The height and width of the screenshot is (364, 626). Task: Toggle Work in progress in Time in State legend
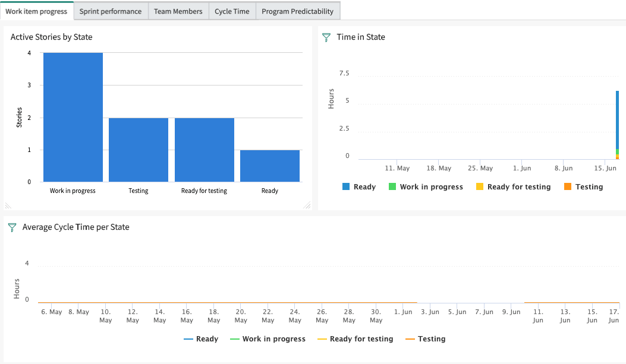point(426,186)
